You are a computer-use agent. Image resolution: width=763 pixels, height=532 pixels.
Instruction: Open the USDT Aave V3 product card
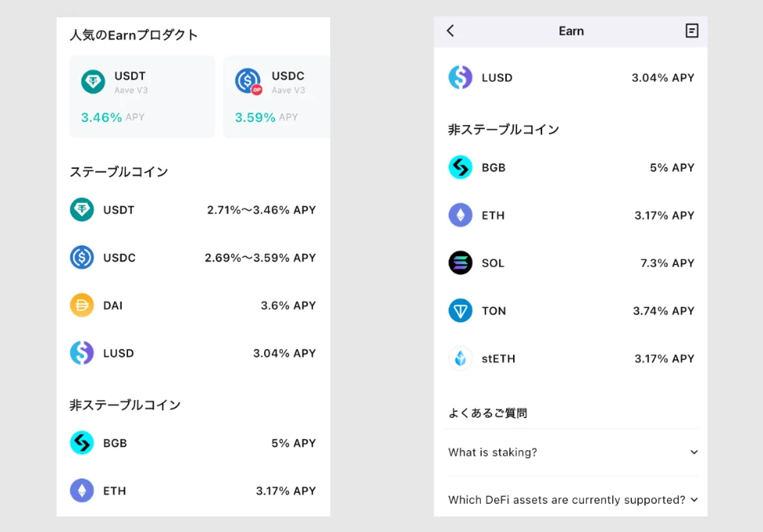141,96
